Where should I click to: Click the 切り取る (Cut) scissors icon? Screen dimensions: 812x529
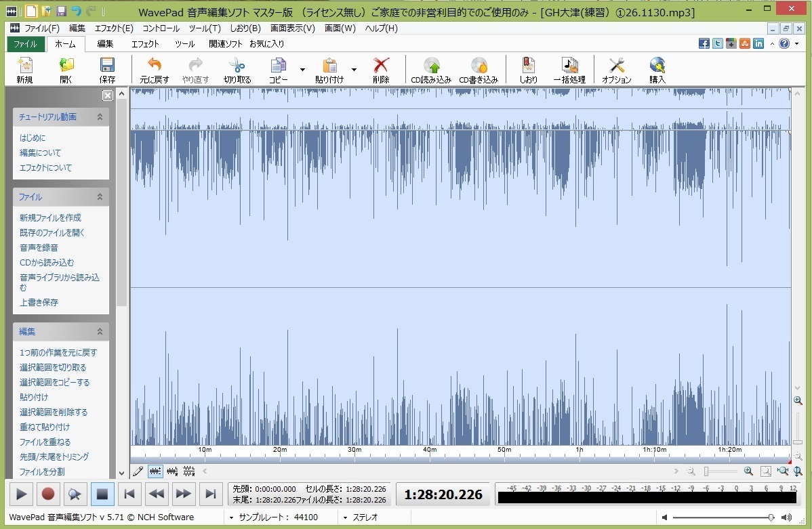click(237, 70)
